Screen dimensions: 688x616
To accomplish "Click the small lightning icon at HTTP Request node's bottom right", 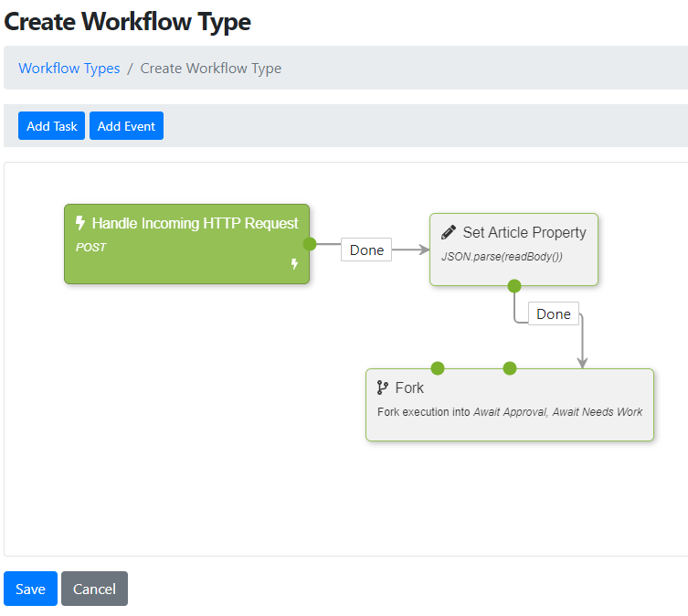I will click(294, 263).
